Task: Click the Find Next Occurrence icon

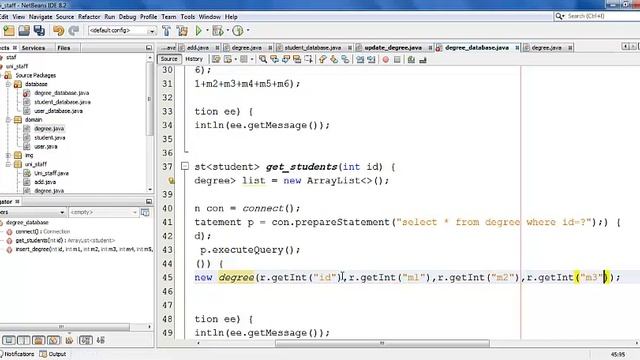Action: 286,60
